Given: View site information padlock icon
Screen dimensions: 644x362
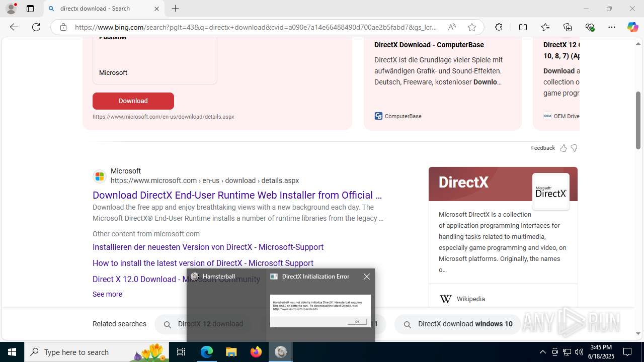Looking at the screenshot, I should (x=63, y=27).
